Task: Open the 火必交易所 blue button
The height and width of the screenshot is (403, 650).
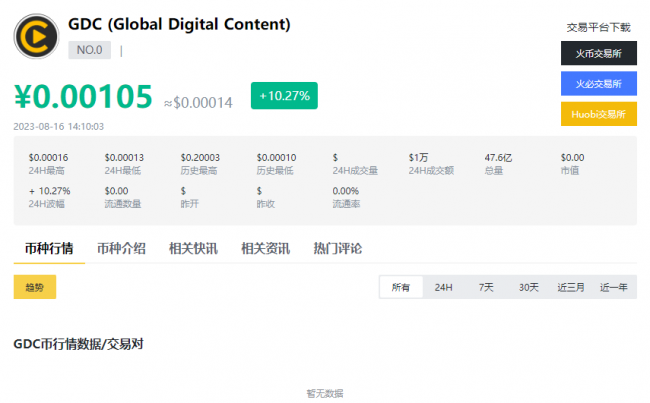Action: pos(599,84)
